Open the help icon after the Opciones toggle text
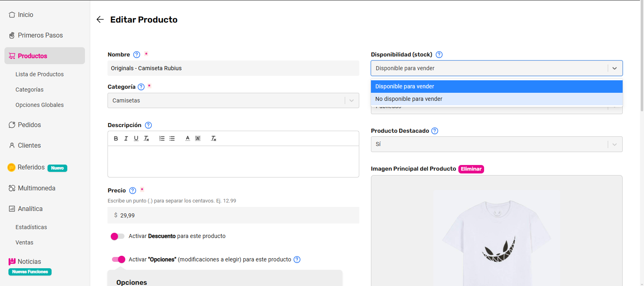The height and width of the screenshot is (286, 644). point(297,259)
